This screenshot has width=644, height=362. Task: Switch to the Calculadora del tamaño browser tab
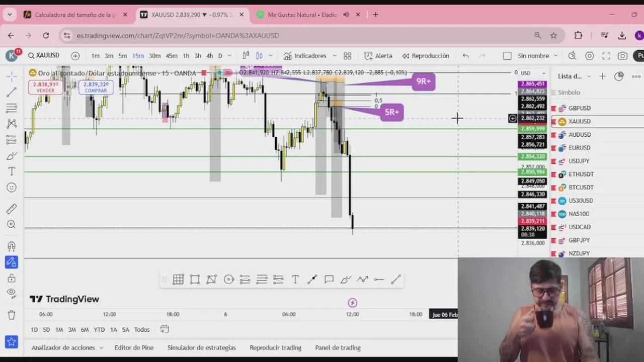76,15
